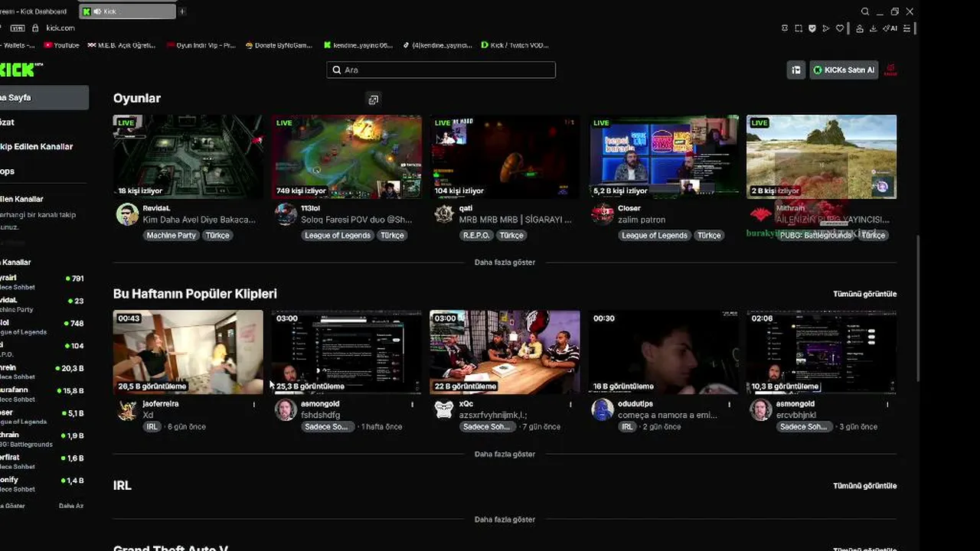Open RevidaL channel avatar

pos(127,214)
